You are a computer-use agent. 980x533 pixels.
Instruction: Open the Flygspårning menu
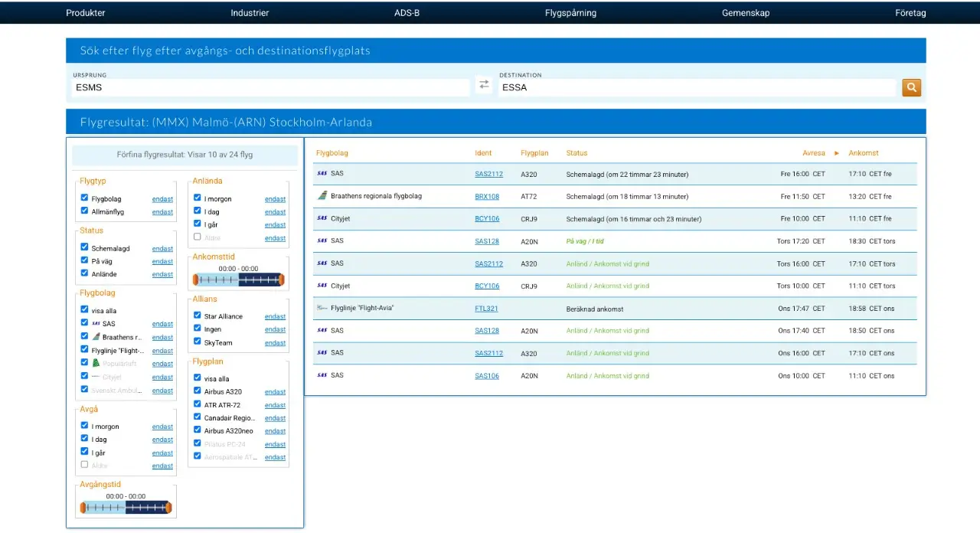pos(570,13)
